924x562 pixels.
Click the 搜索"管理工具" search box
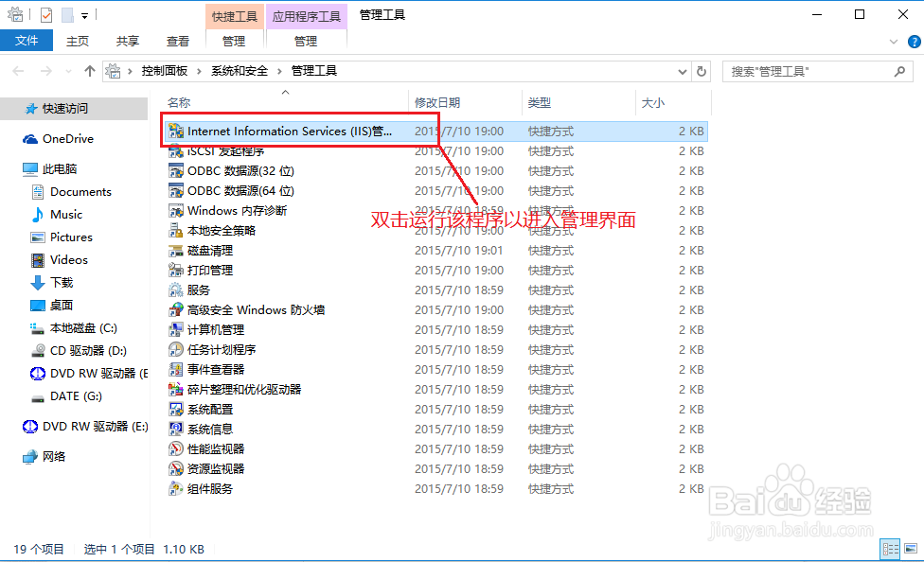814,71
